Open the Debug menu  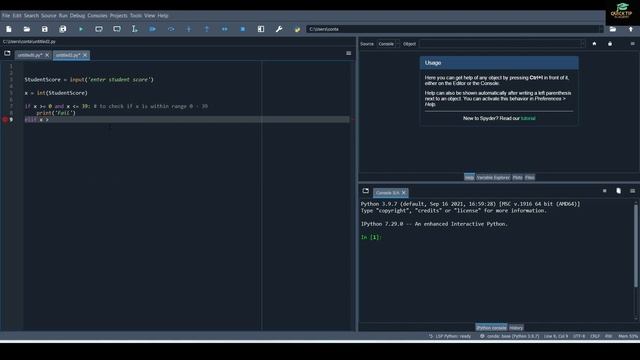[x=77, y=16]
